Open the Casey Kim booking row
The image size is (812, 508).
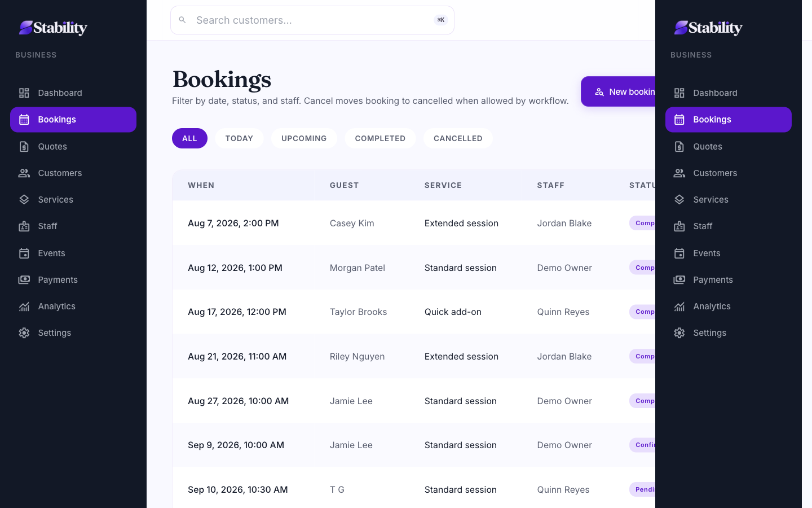pos(414,223)
